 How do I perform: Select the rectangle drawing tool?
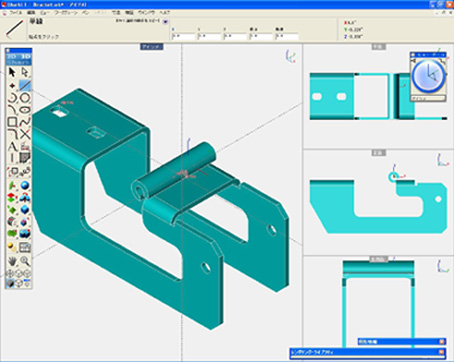point(12,122)
